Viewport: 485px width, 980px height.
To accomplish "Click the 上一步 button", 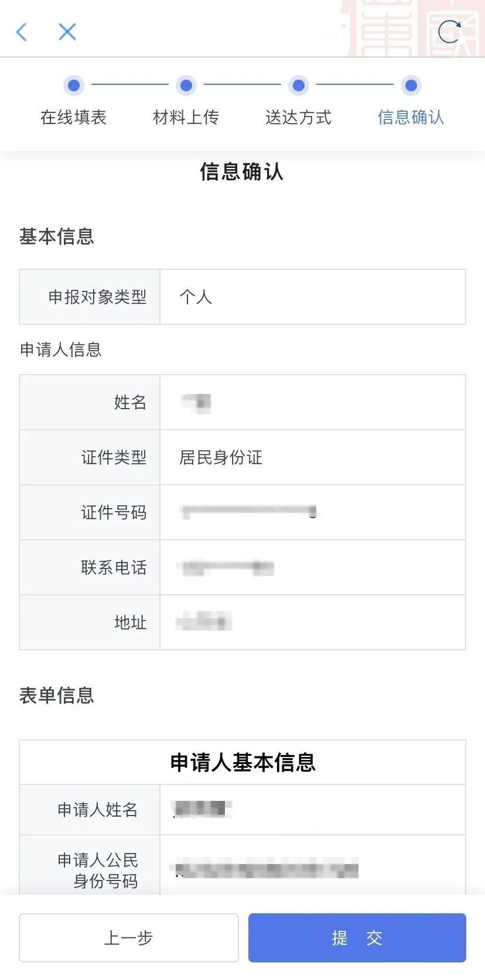I will (128, 937).
